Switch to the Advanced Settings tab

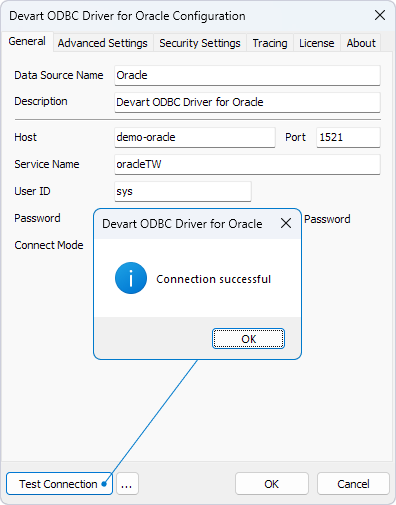pos(103,43)
